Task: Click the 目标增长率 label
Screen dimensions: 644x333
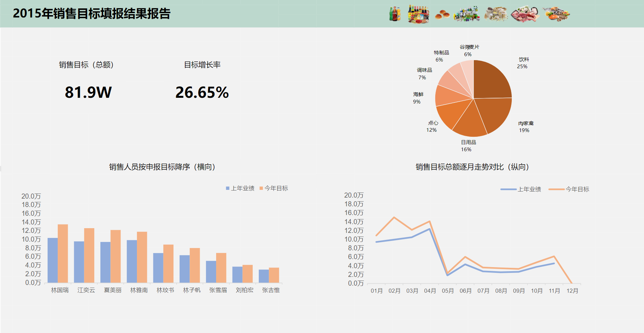Action: [x=202, y=65]
